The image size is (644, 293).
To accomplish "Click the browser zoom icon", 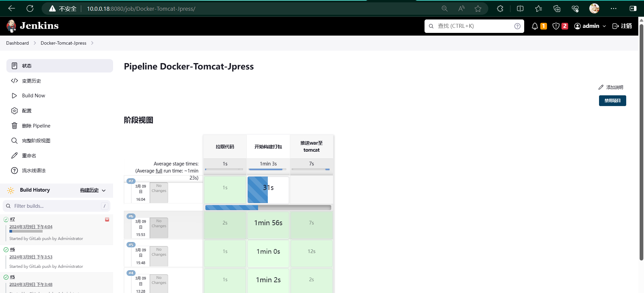I will [445, 9].
